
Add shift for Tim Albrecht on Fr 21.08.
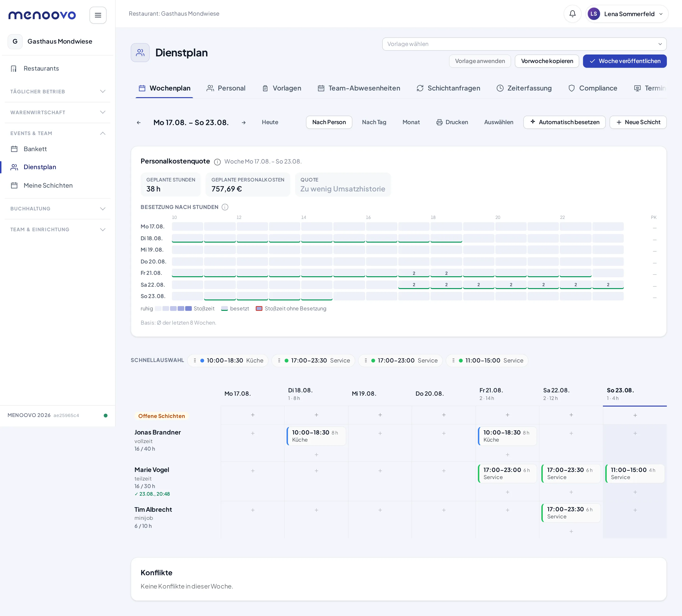(507, 510)
